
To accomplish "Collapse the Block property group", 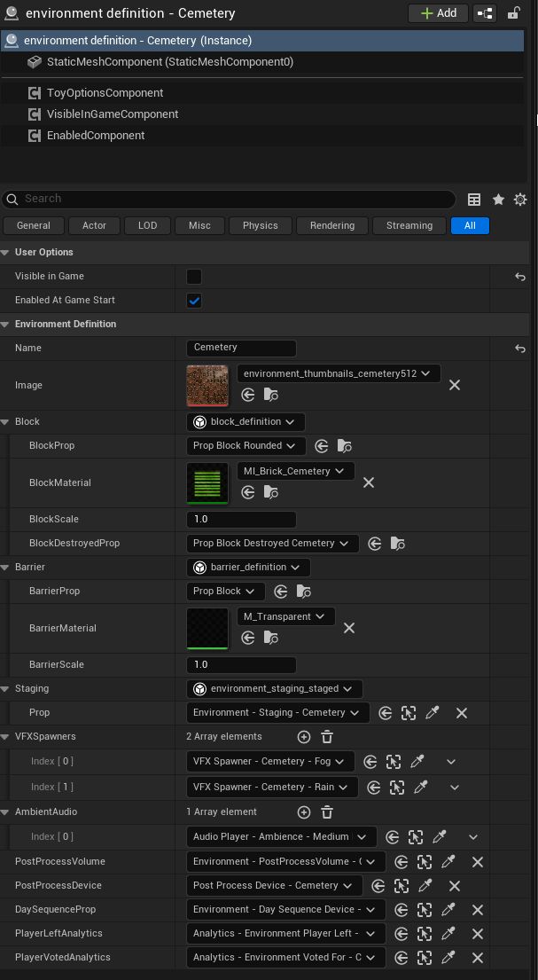I will click(5, 422).
